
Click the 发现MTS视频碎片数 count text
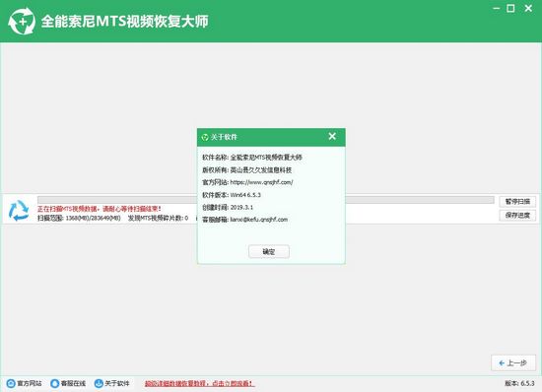click(x=159, y=219)
